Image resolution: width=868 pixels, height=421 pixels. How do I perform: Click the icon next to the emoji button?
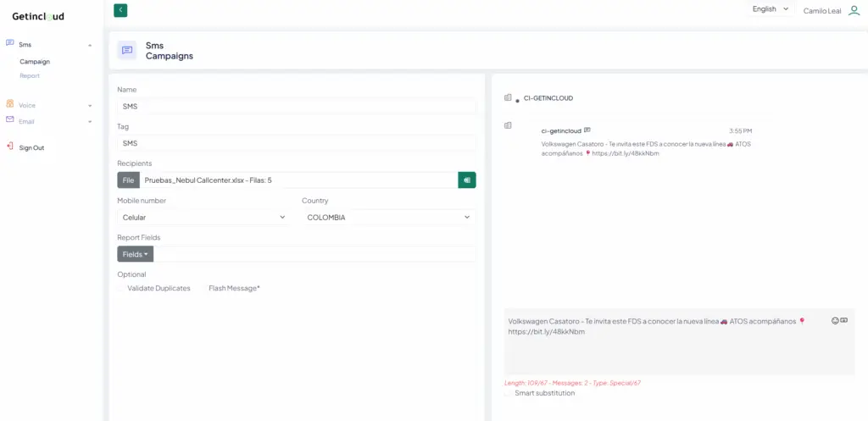pyautogui.click(x=844, y=320)
